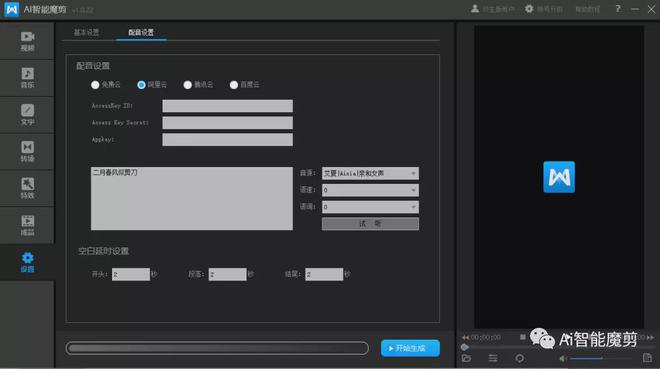Click the AccessKey ID input field
660x369 pixels.
227,106
